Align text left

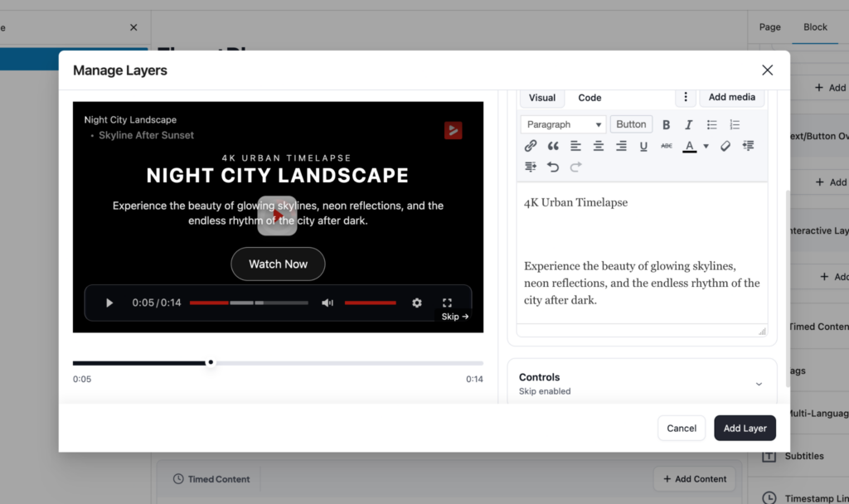point(575,146)
